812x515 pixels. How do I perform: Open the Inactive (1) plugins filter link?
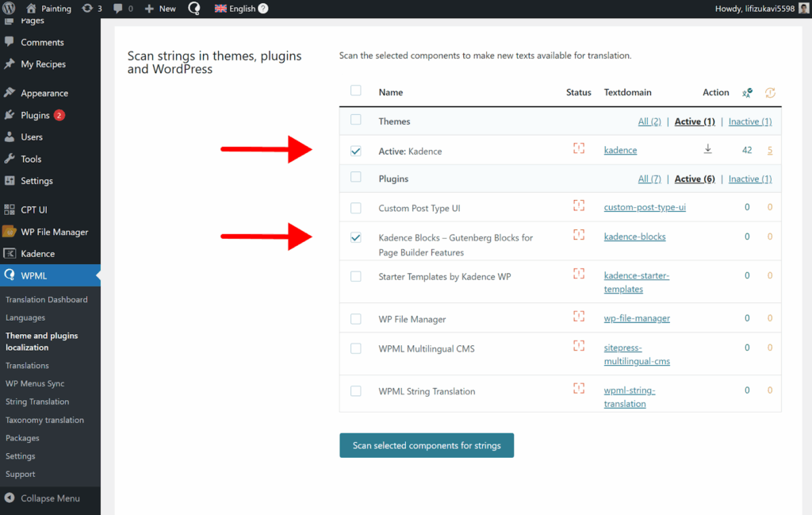click(x=749, y=179)
